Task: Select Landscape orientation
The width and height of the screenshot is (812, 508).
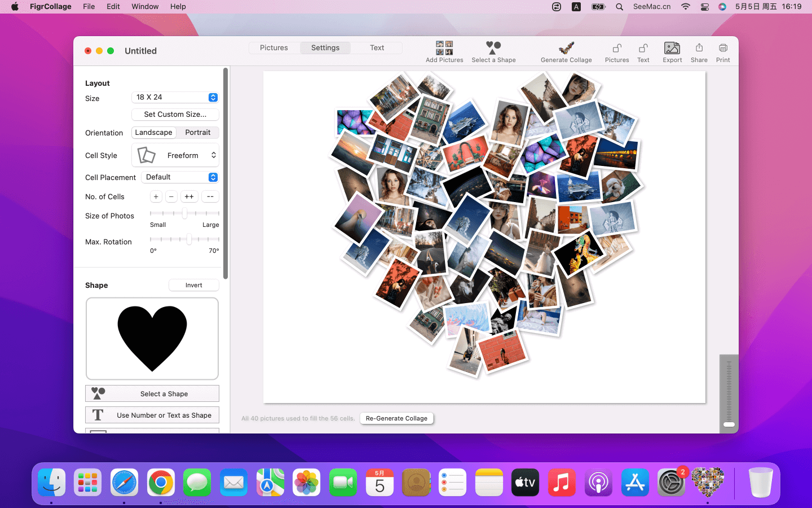Action: point(153,133)
